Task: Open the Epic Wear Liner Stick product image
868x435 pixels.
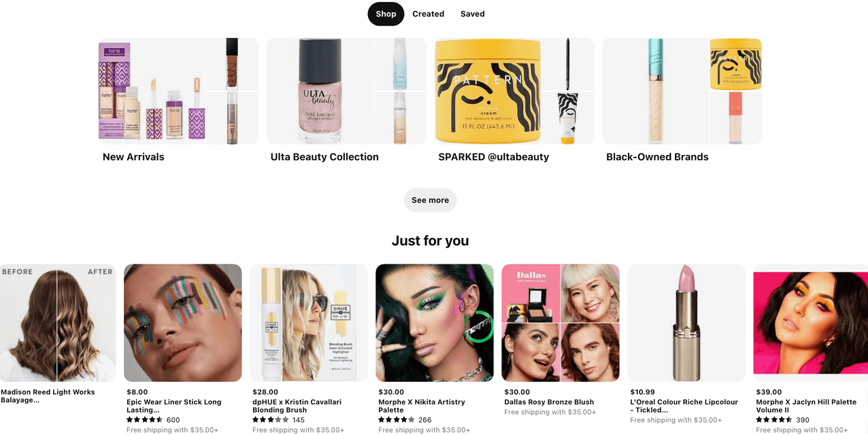Action: tap(182, 323)
